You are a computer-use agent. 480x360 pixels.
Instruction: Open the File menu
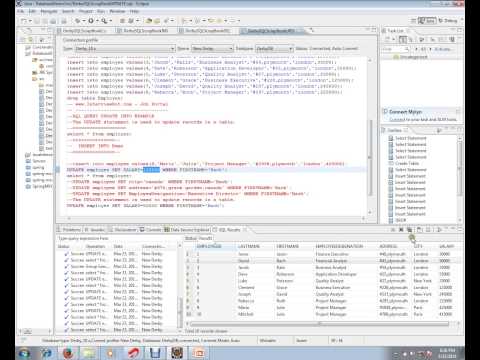[21, 11]
